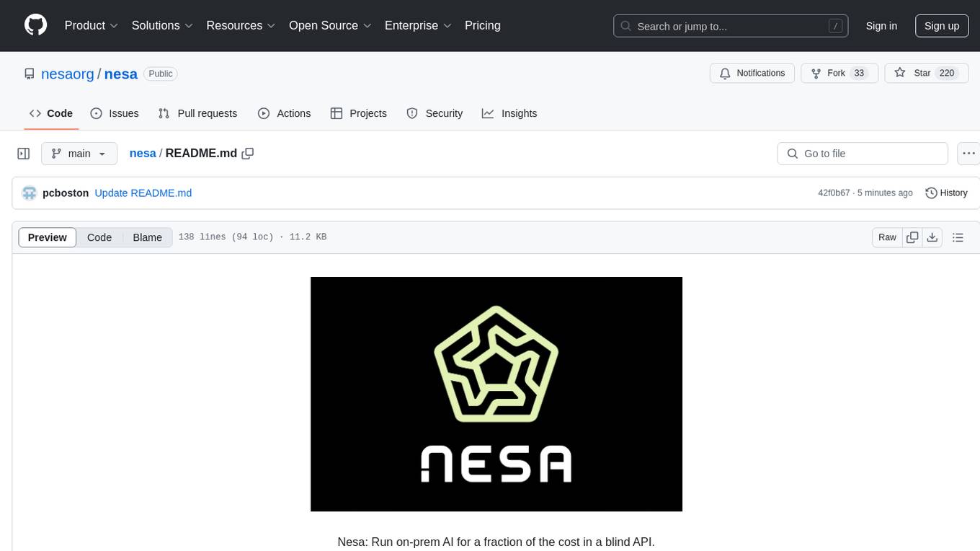Image resolution: width=980 pixels, height=551 pixels.
Task: Select the Preview view toggle
Action: (48, 237)
